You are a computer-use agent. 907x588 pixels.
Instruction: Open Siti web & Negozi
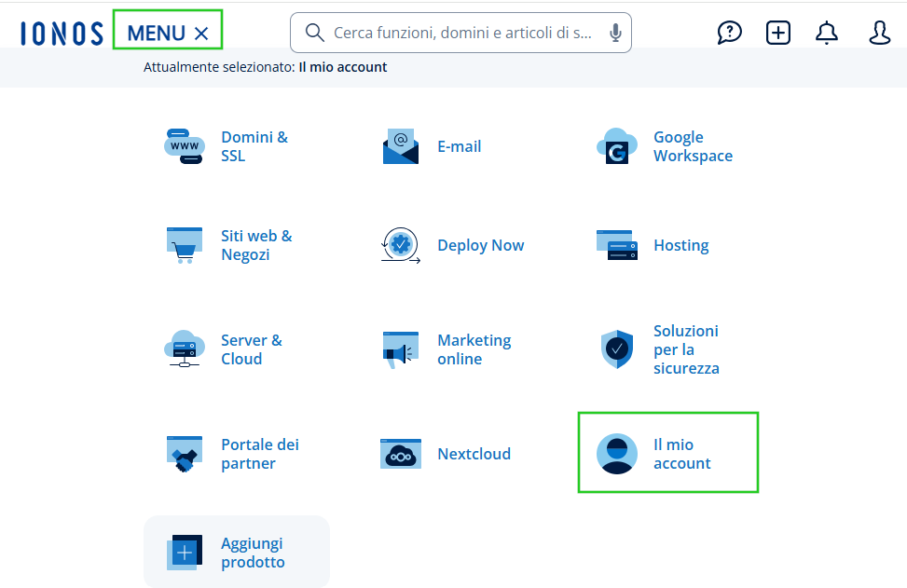pyautogui.click(x=257, y=245)
